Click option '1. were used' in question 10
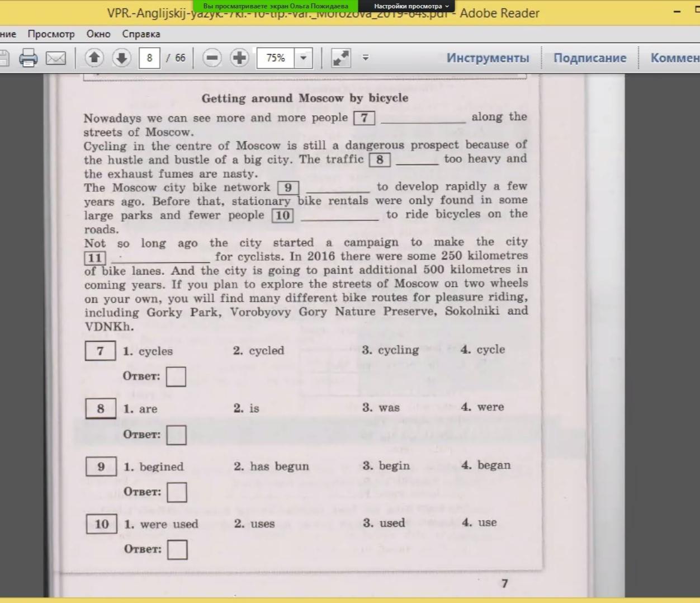 click(162, 524)
